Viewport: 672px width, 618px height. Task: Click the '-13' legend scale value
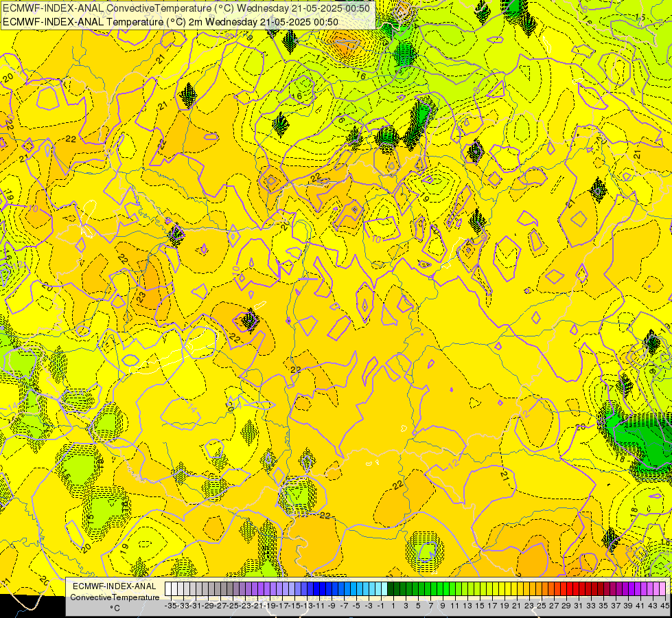pos(308,606)
